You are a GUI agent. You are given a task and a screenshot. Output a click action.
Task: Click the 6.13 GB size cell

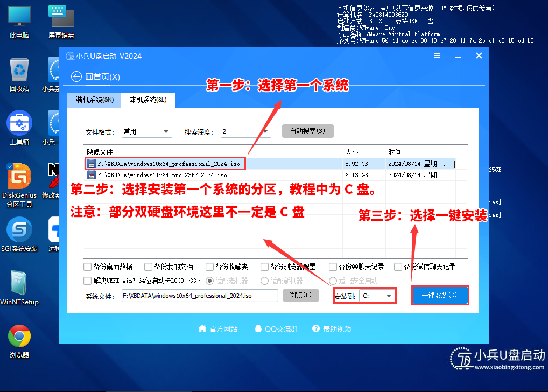pyautogui.click(x=356, y=175)
